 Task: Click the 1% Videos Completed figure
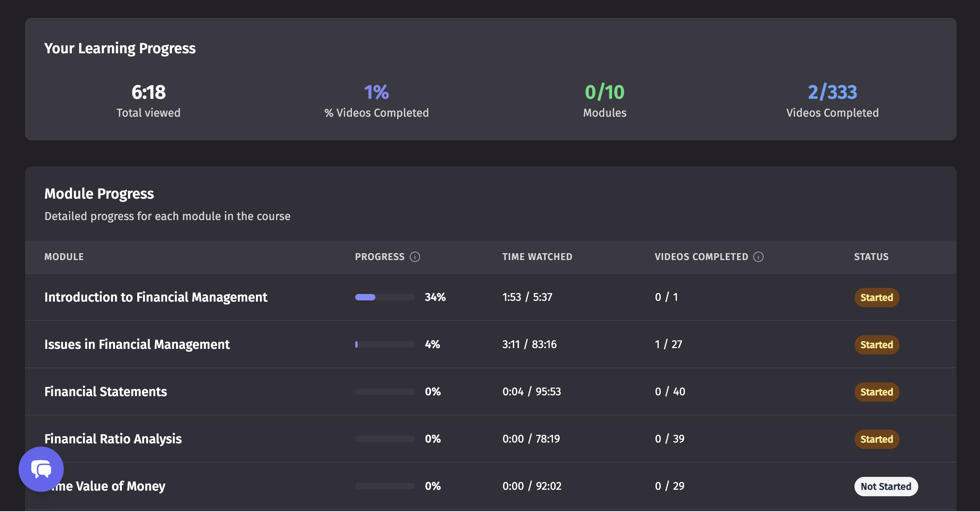click(376, 92)
